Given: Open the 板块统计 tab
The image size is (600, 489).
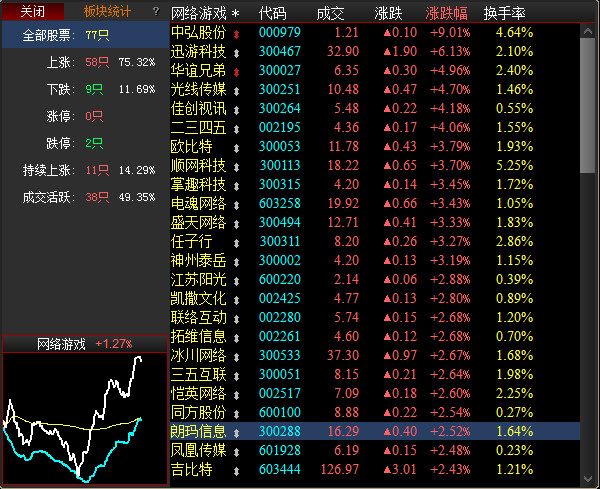Looking at the screenshot, I should coord(107,11).
